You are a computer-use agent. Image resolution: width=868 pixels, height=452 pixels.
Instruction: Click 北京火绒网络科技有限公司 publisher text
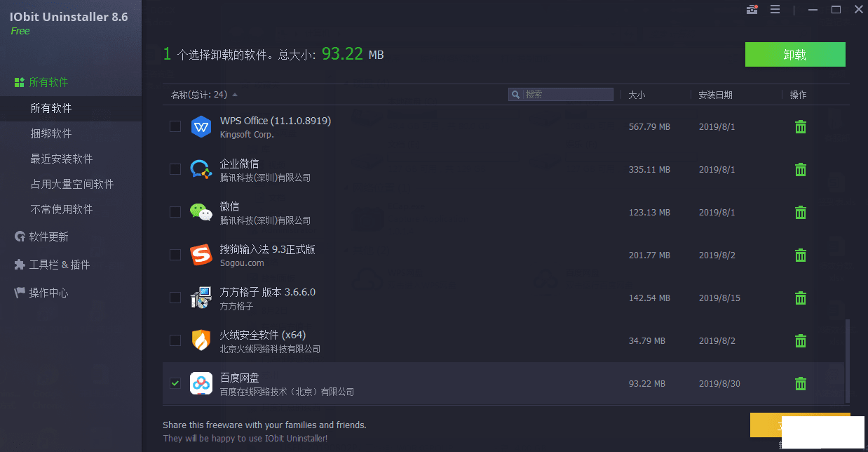tap(270, 349)
